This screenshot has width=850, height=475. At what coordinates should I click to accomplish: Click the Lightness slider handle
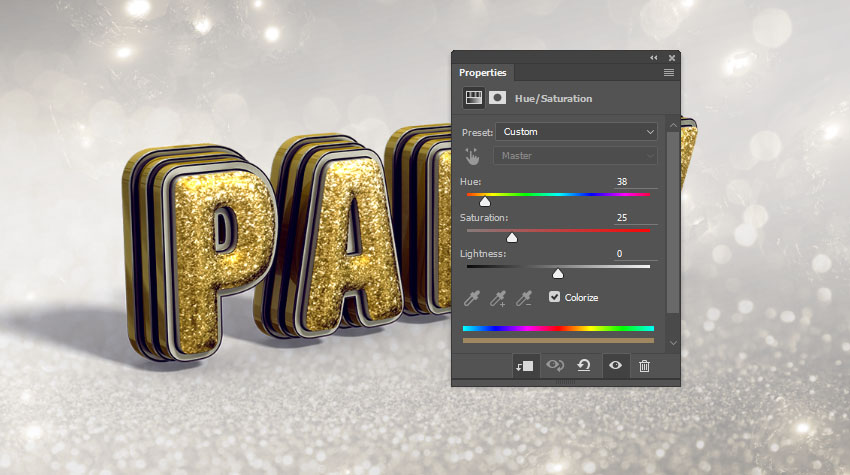click(x=558, y=274)
